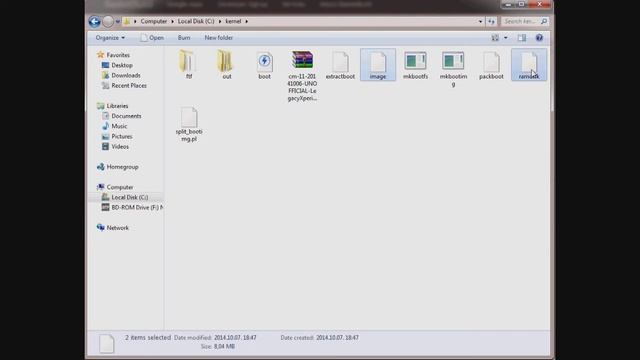Select the image file
The height and width of the screenshot is (360, 640).
[378, 64]
